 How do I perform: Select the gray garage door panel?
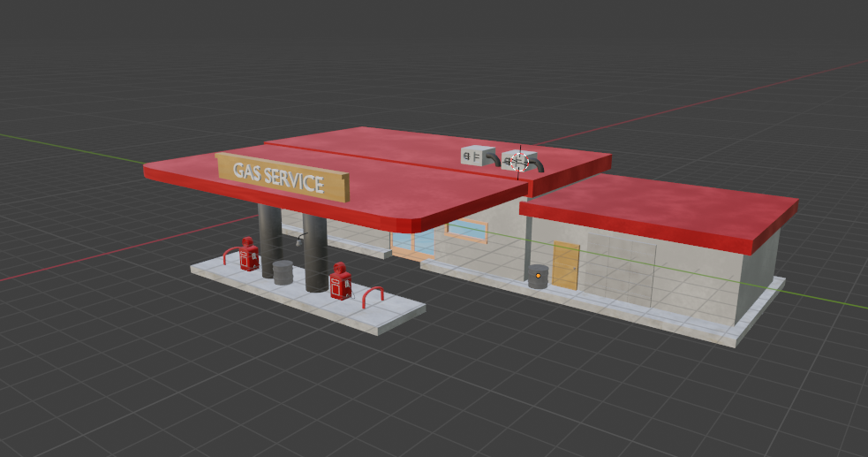[x=621, y=270]
